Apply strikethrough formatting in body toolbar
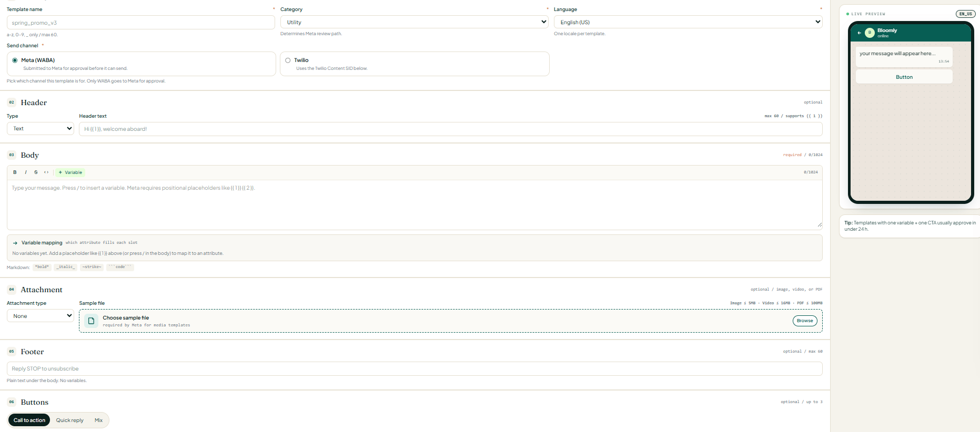980x432 pixels. pos(36,172)
